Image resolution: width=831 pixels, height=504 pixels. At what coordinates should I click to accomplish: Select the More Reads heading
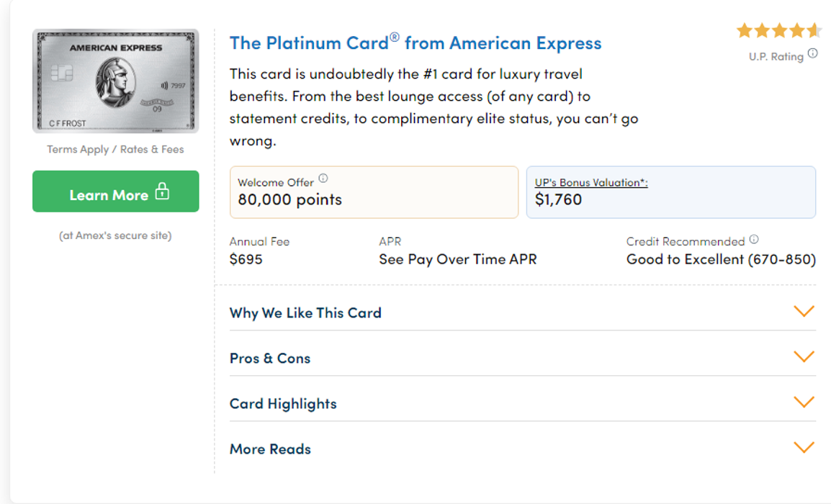point(270,449)
